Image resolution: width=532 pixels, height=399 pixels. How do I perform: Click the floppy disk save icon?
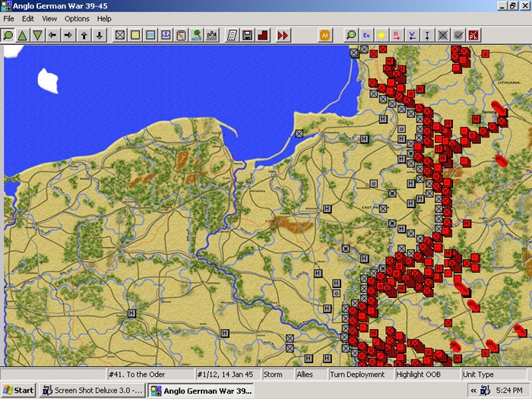247,35
